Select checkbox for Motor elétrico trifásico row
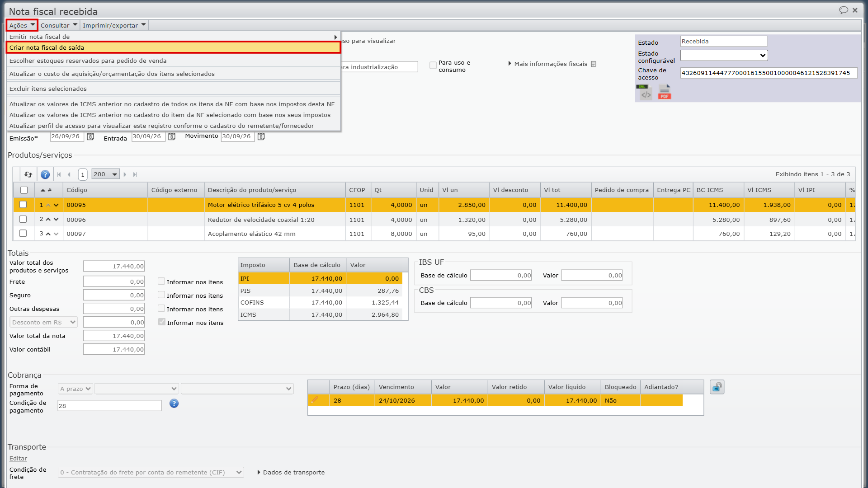 point(23,205)
